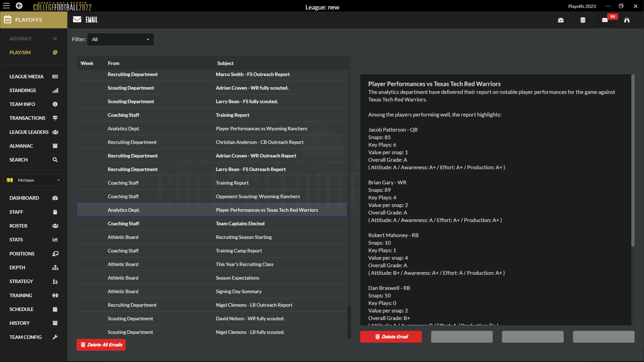Viewport: 644px width, 362px height.
Task: Expand the Michigan team selector dropdown
Action: click(x=33, y=180)
